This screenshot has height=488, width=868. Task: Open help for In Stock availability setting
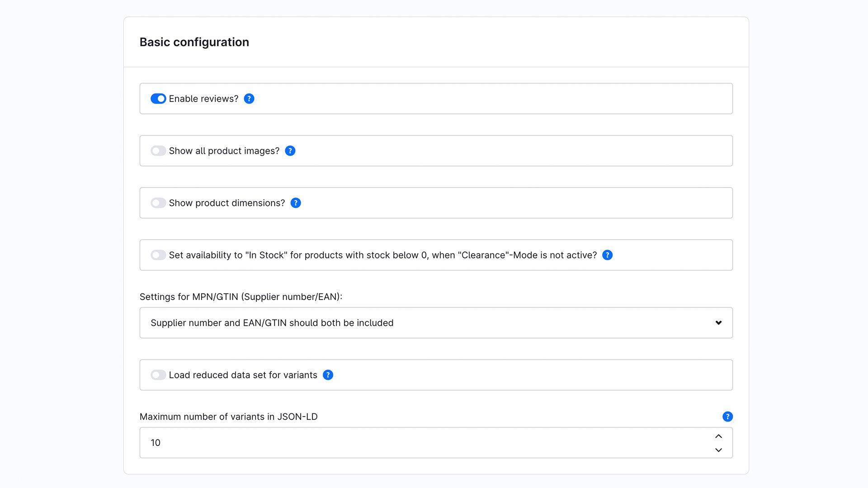(x=608, y=255)
